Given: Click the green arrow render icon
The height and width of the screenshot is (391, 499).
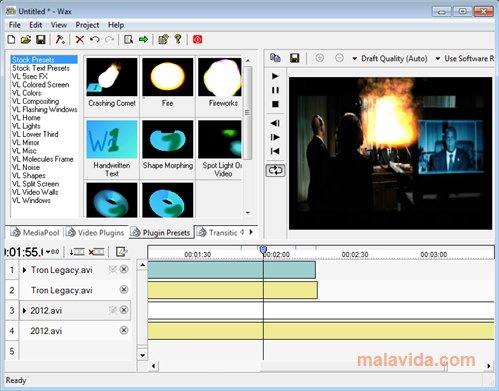Looking at the screenshot, I should point(143,40).
